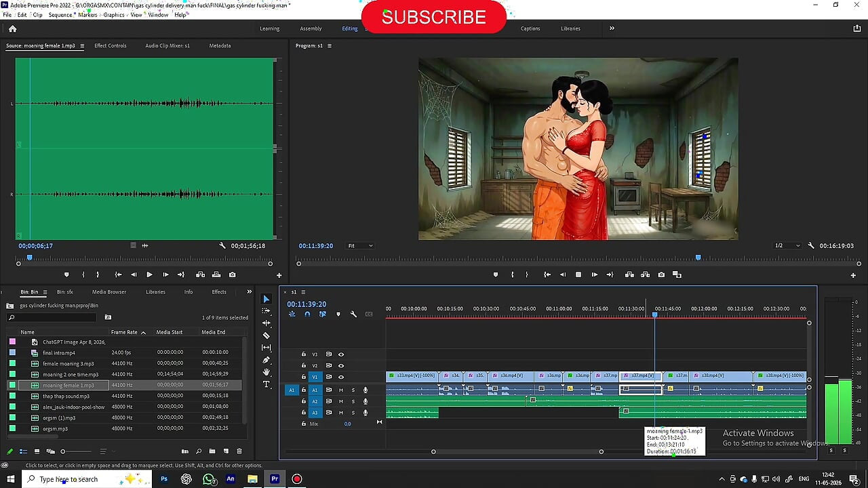868x488 pixels.
Task: Export frame camera icon in Program monitor
Action: pos(661,274)
